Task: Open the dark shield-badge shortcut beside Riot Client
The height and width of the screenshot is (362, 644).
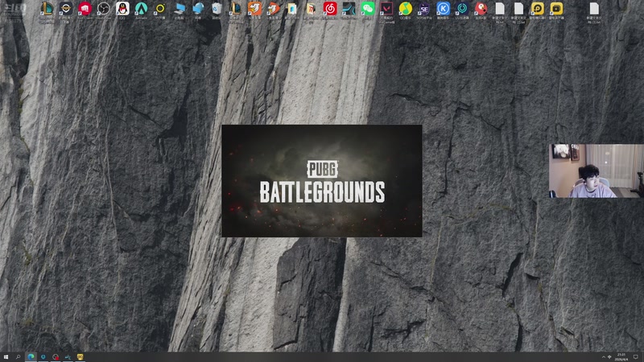Action: tap(66, 9)
